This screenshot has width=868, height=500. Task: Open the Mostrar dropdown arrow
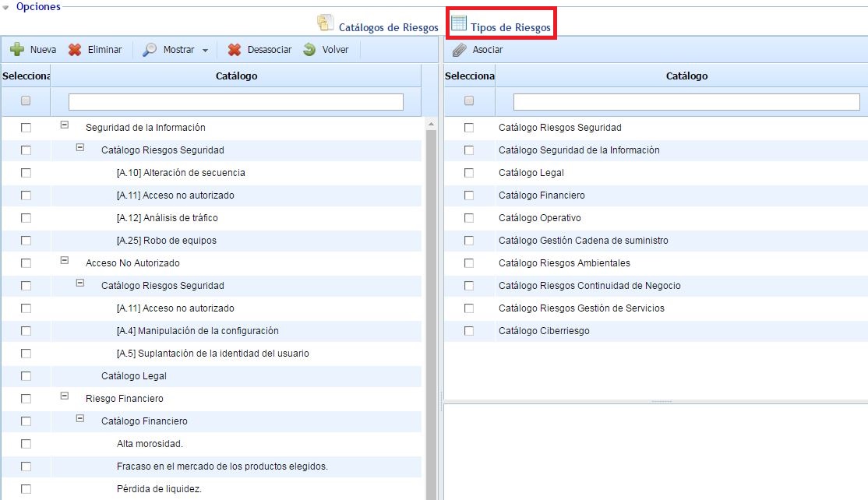pyautogui.click(x=205, y=51)
